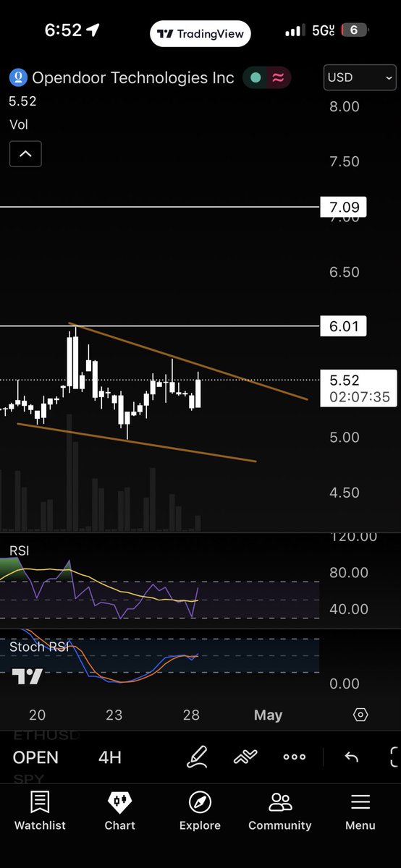Tap the 23 date axis label

[x=114, y=715]
